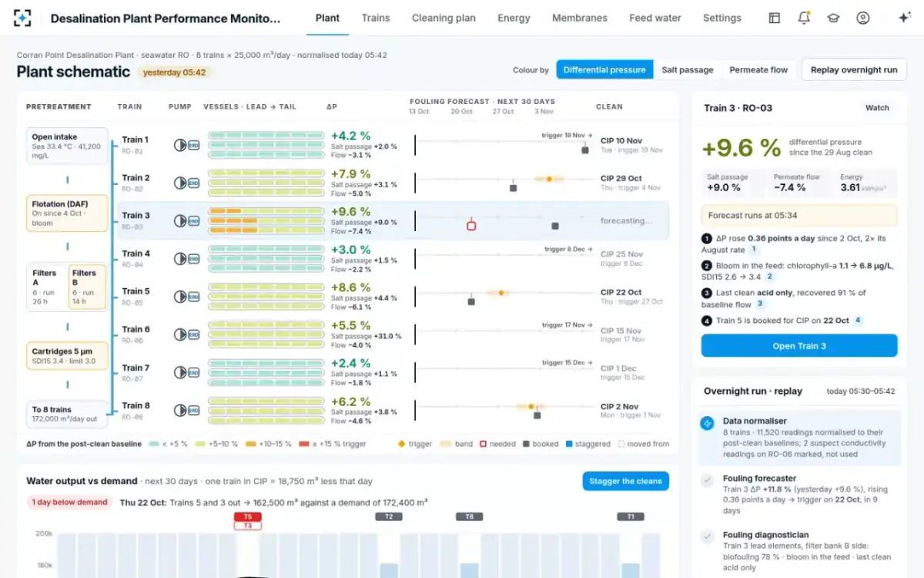Click Train 2 pump icon

(x=180, y=183)
